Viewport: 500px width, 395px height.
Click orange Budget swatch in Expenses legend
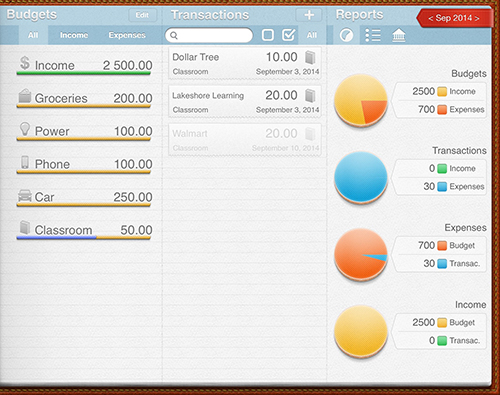[442, 246]
